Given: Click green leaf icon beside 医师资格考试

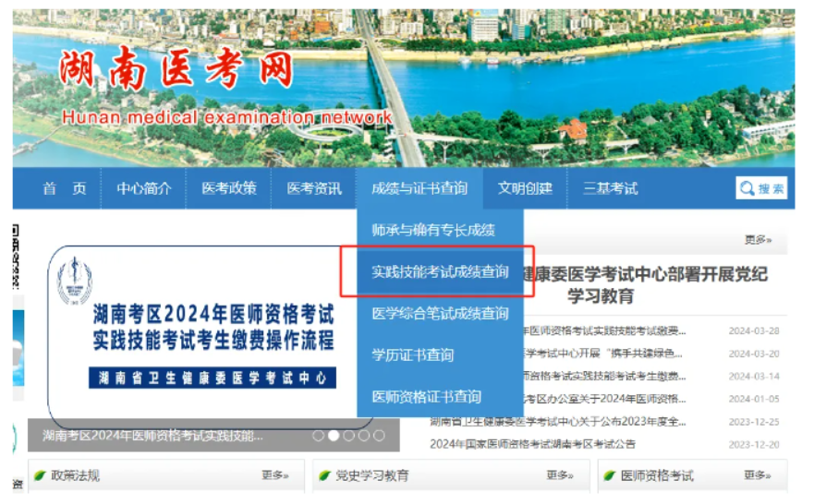Looking at the screenshot, I should [610, 475].
